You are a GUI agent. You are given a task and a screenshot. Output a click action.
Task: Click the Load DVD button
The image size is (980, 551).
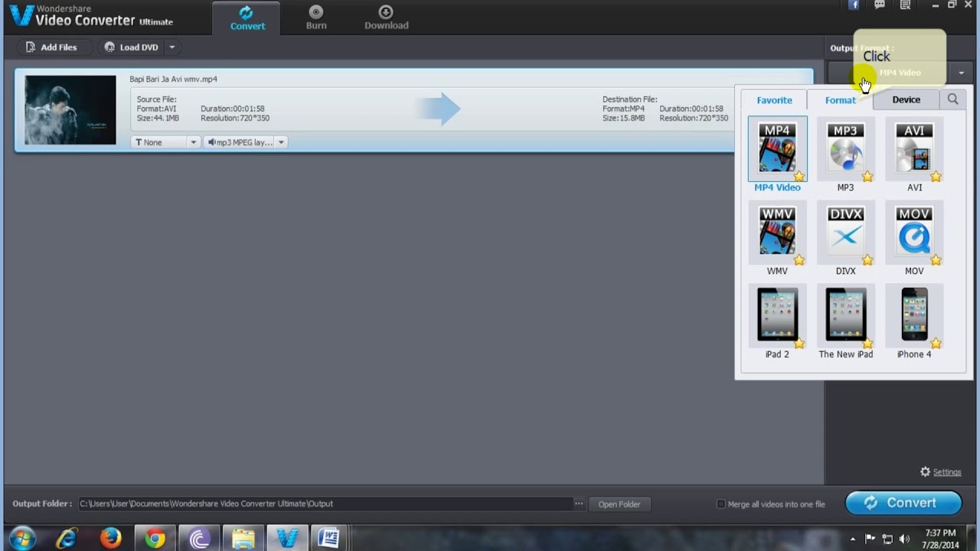tap(132, 47)
